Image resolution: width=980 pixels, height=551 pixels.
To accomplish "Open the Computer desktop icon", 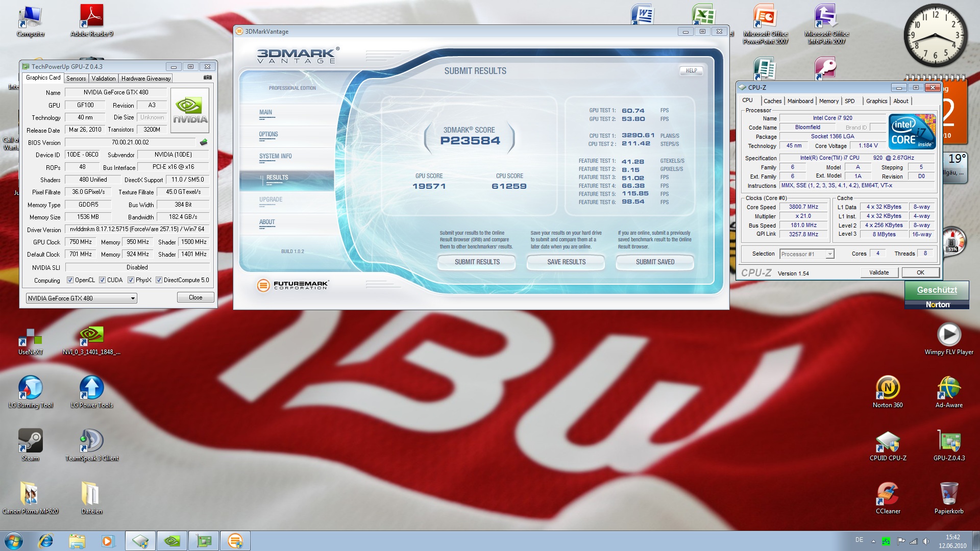I will coord(31,20).
